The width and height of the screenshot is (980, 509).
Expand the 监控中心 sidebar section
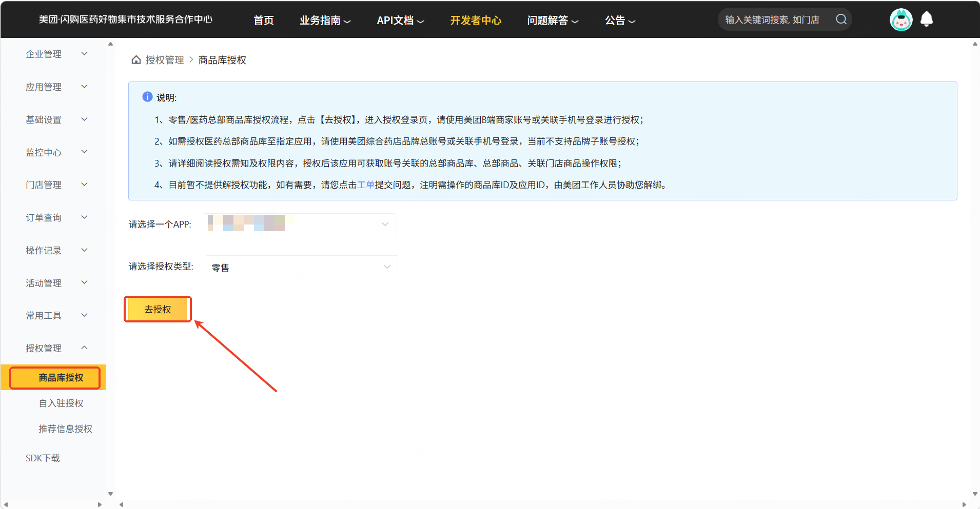56,152
